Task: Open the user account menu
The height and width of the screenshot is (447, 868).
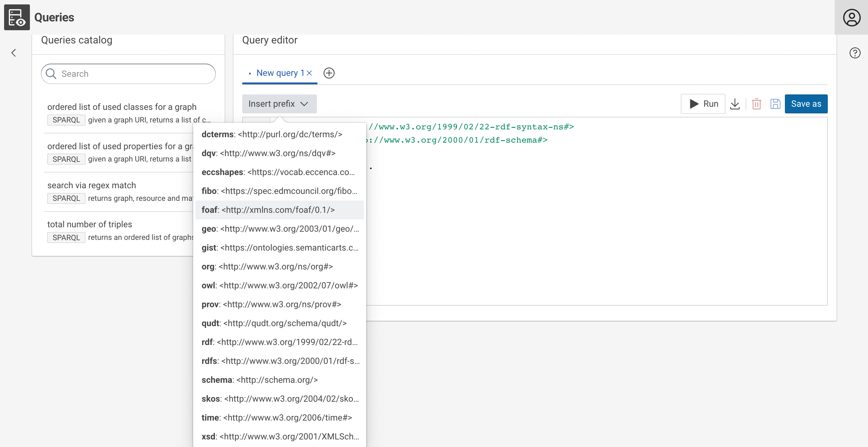Action: click(x=852, y=17)
